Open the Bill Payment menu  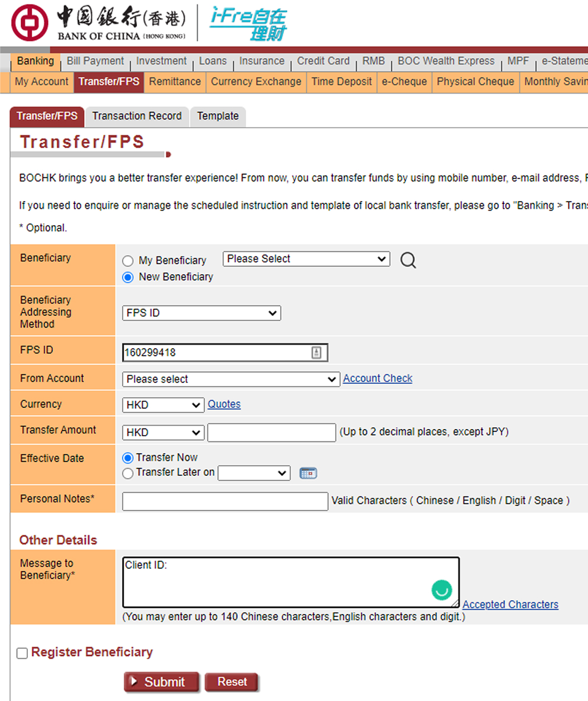pyautogui.click(x=95, y=61)
